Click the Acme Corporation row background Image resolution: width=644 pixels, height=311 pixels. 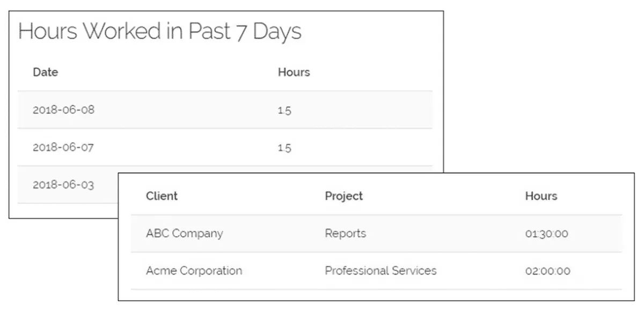(x=376, y=271)
